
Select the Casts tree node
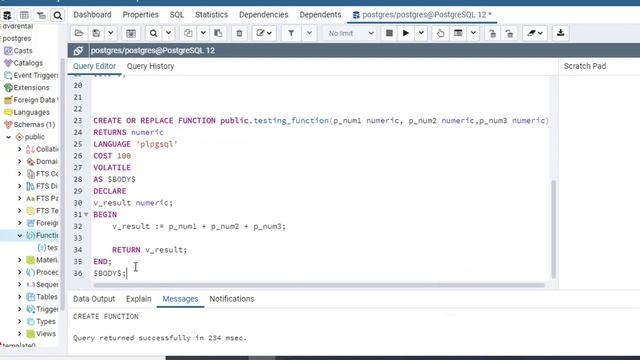point(23,51)
